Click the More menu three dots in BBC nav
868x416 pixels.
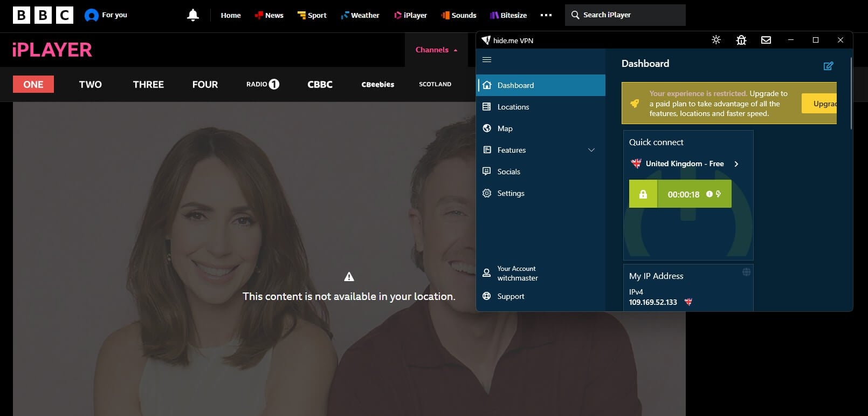(546, 15)
